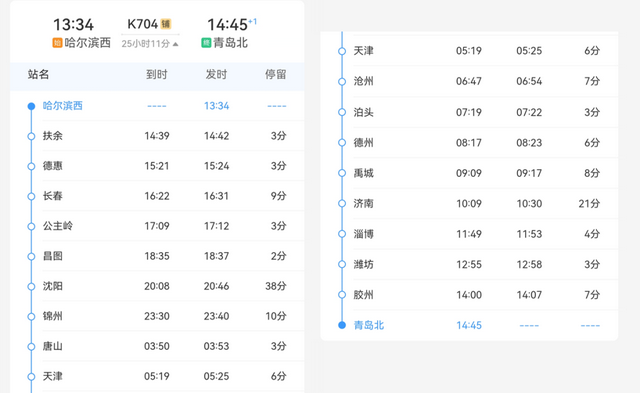The width and height of the screenshot is (640, 393).
Task: Click 沈阳 departure time 20:46
Action: [216, 286]
